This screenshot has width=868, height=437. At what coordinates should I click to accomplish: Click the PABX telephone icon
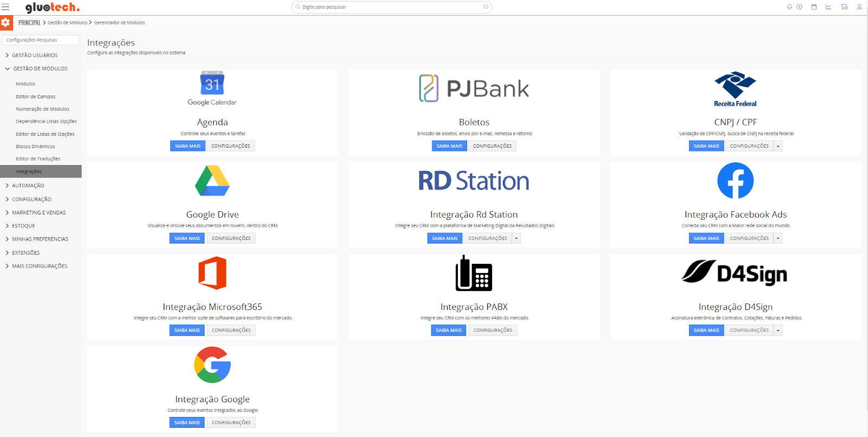coord(474,273)
